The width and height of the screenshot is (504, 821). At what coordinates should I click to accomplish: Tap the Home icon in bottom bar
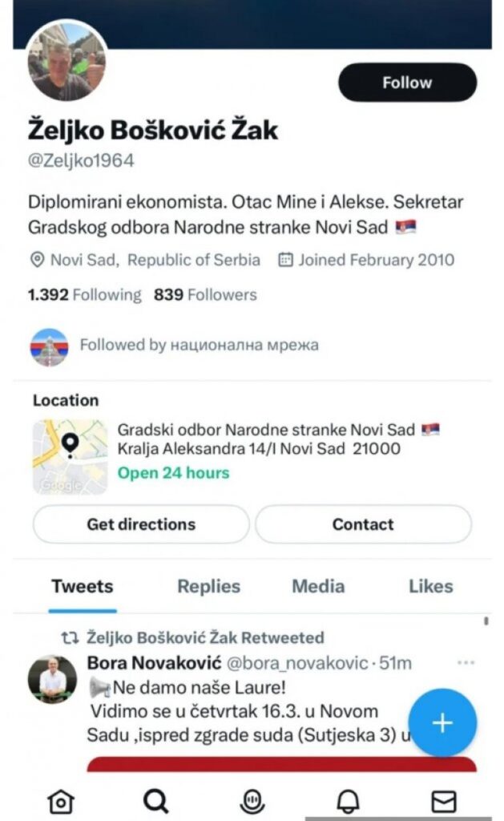[61, 800]
